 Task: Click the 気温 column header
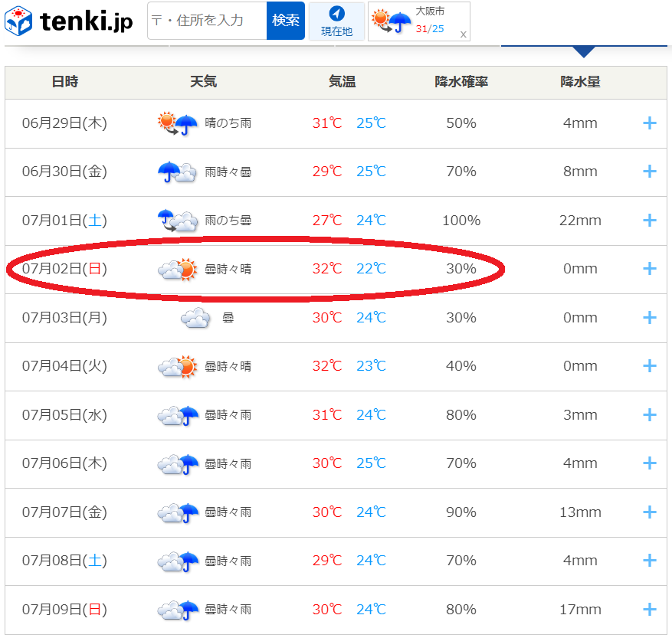pos(342,81)
